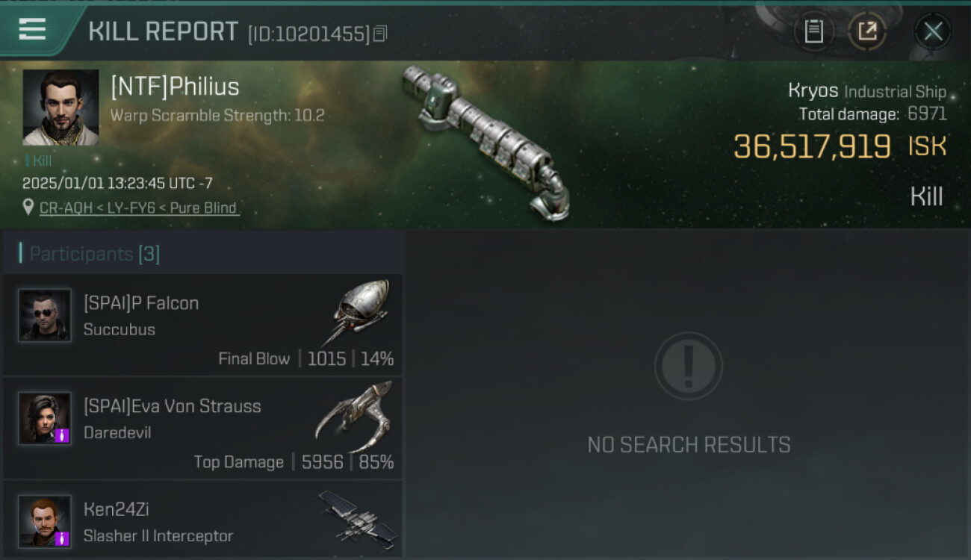Open Ken24Zi's portrait
Viewport: 971px width, 560px height.
[x=45, y=521]
